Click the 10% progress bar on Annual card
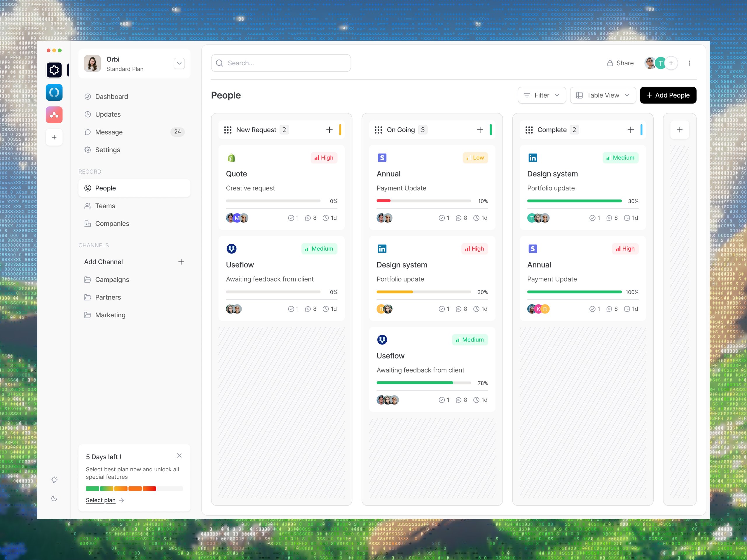This screenshot has width=747, height=560. point(424,201)
